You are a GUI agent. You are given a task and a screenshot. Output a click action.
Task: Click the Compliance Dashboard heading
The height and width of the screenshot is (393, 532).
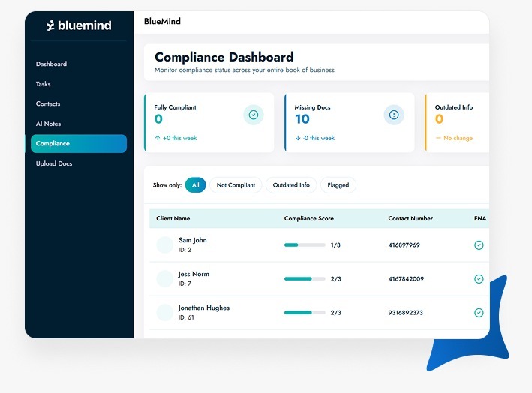coord(224,57)
